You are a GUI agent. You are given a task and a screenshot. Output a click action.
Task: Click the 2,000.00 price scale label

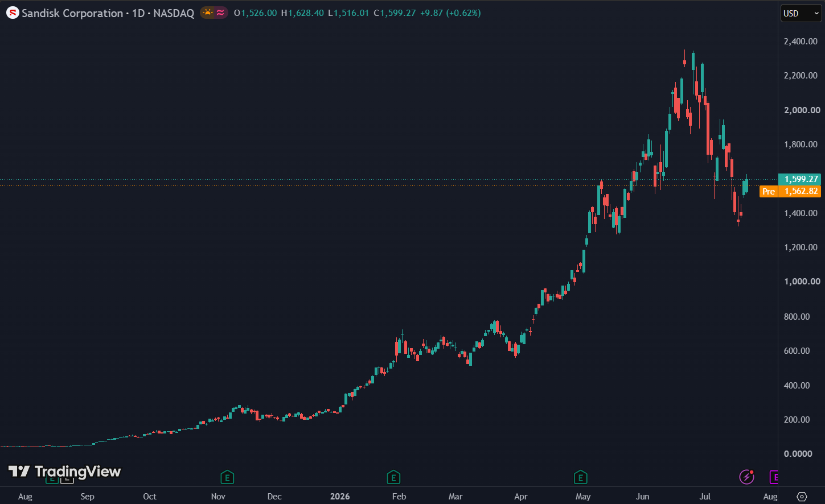pos(802,110)
